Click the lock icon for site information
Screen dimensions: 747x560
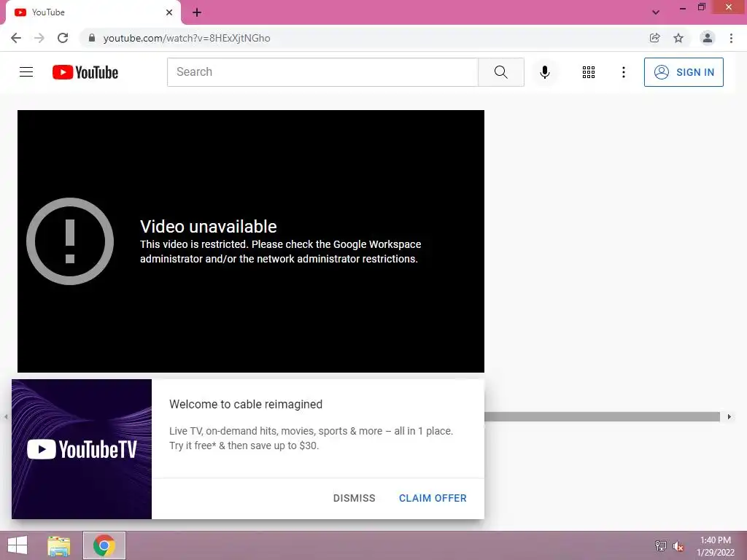[x=92, y=38]
